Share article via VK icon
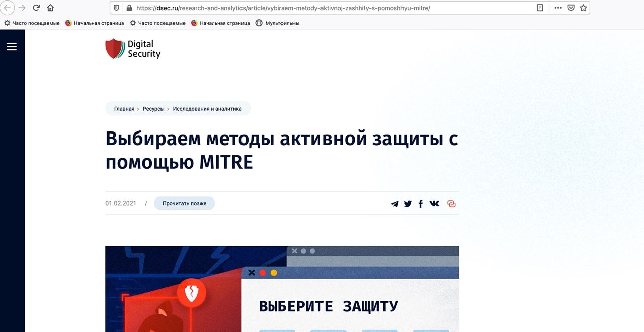The image size is (644, 332). tap(434, 203)
